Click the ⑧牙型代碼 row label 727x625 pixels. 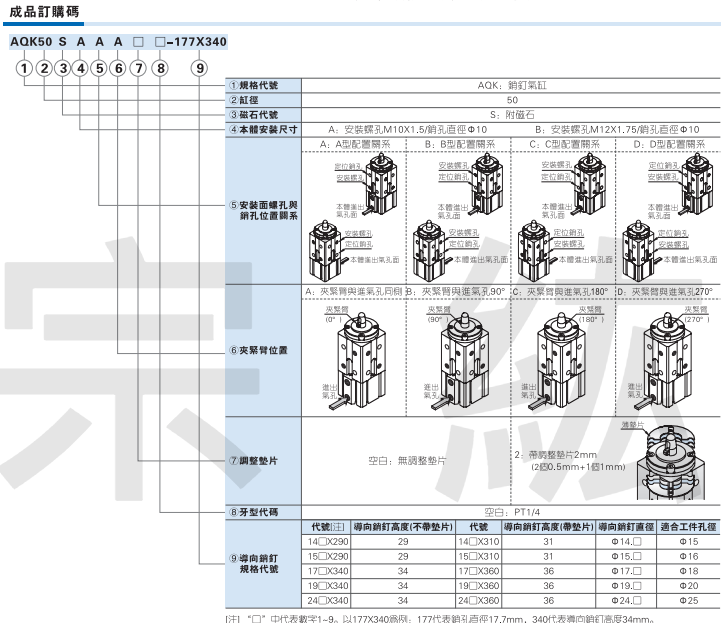(254, 512)
